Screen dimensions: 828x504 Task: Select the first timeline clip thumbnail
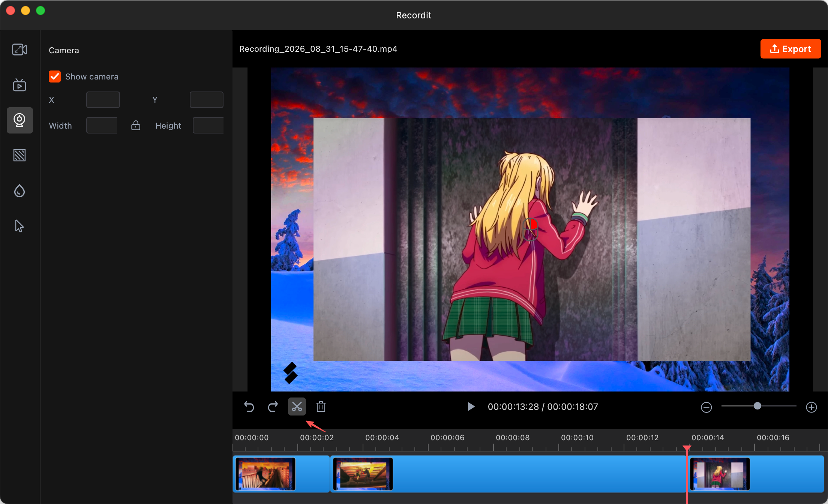coord(265,474)
